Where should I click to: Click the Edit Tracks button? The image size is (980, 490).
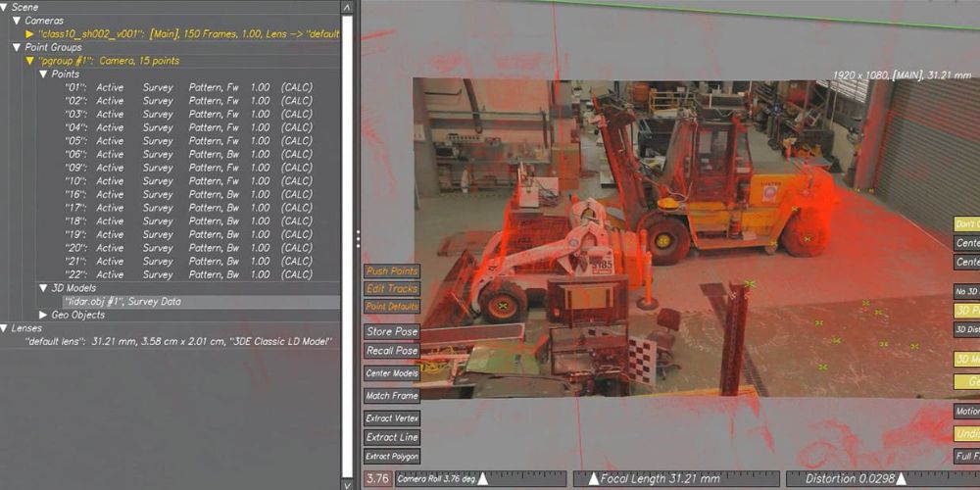tap(392, 289)
